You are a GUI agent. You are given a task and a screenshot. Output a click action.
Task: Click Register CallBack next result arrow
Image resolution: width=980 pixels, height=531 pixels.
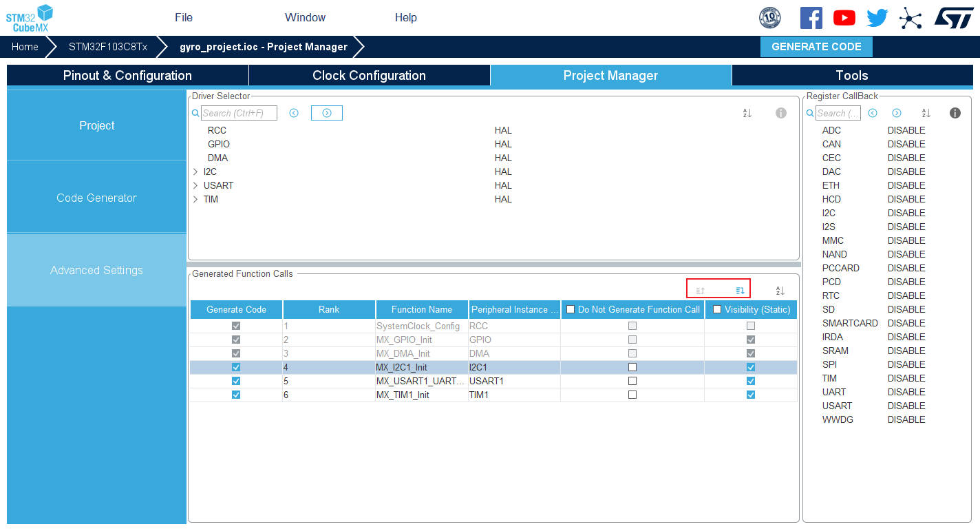[897, 113]
